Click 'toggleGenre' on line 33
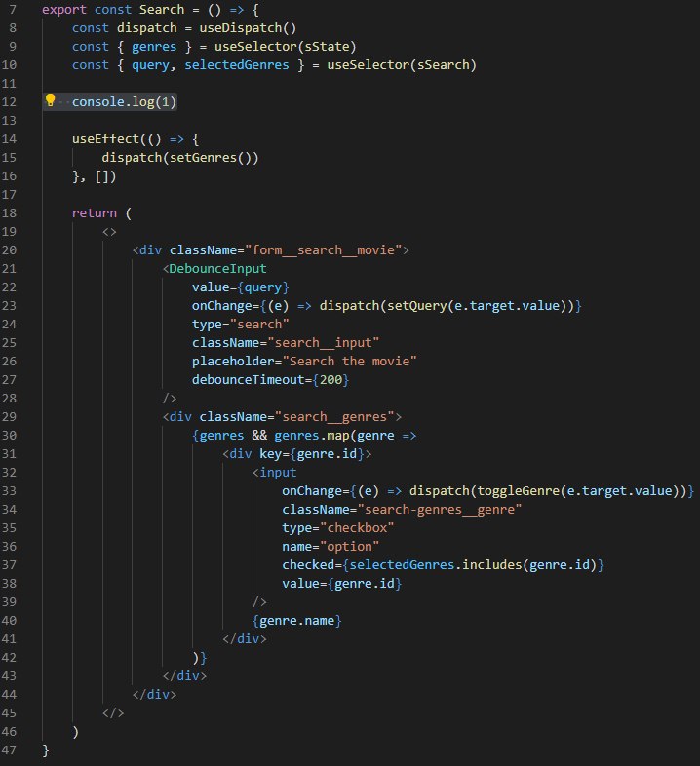 click(x=518, y=491)
